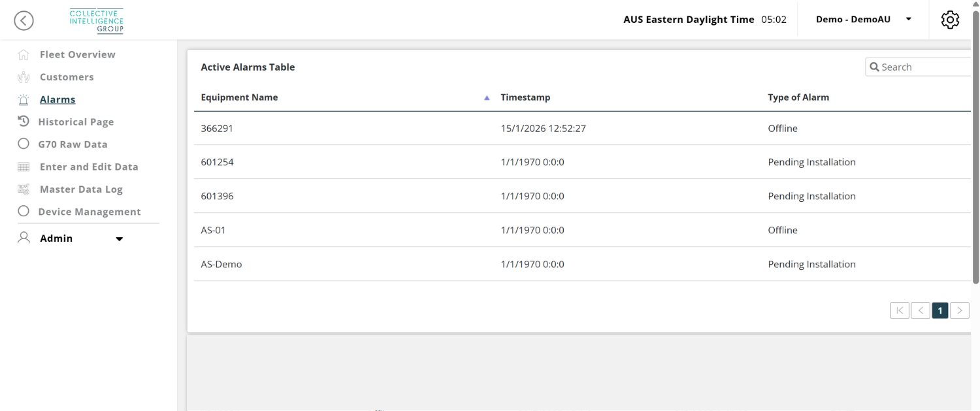The width and height of the screenshot is (980, 411).
Task: Click the Fleet Overview home icon
Action: (24, 55)
